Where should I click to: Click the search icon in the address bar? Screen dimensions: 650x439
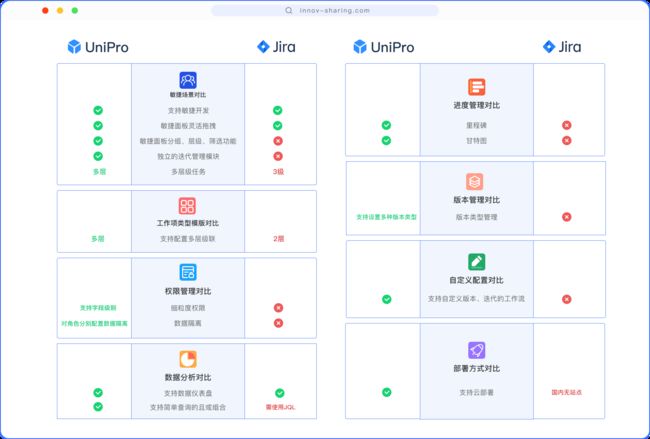tap(289, 10)
